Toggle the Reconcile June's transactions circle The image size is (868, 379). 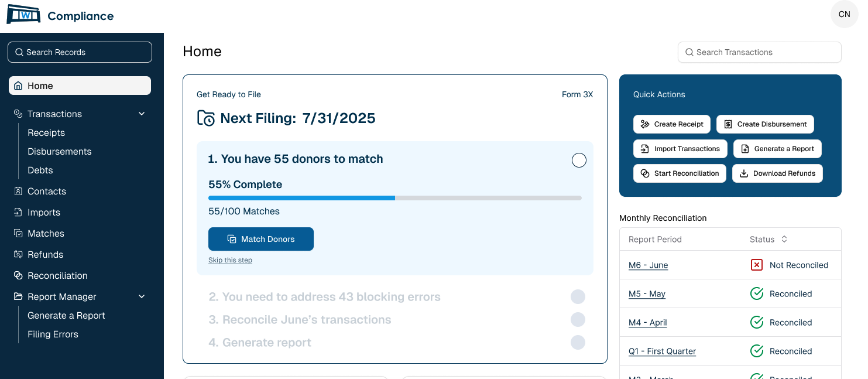(578, 319)
